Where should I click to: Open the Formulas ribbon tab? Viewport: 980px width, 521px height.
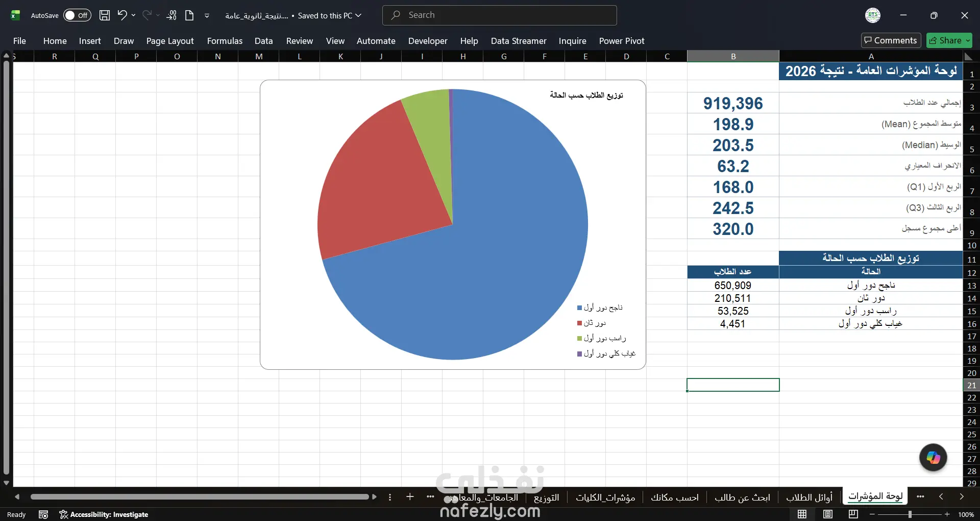225,41
